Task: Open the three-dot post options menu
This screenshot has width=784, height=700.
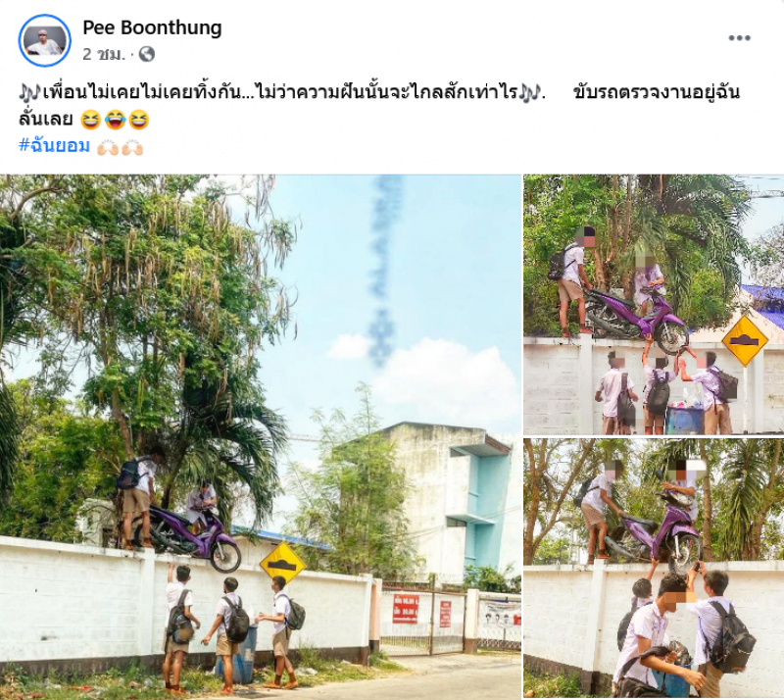Action: [x=739, y=38]
